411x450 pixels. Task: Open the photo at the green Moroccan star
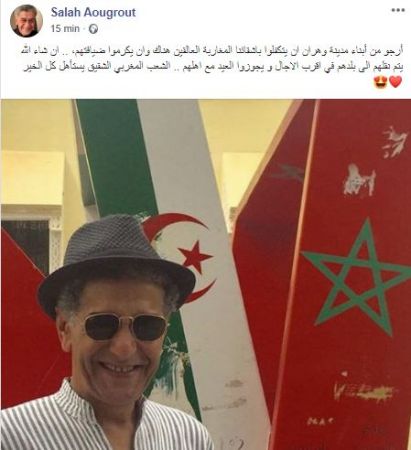[355, 277]
